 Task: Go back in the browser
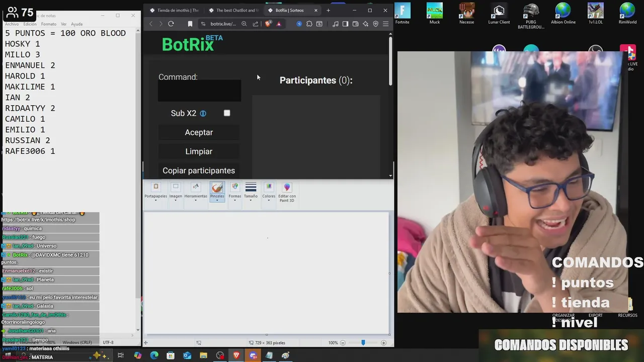coord(151,24)
